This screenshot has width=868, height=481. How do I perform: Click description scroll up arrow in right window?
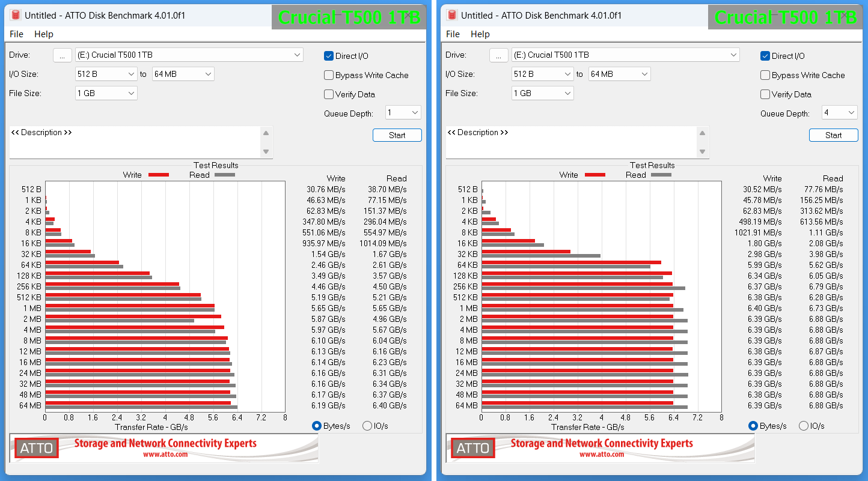(x=703, y=133)
